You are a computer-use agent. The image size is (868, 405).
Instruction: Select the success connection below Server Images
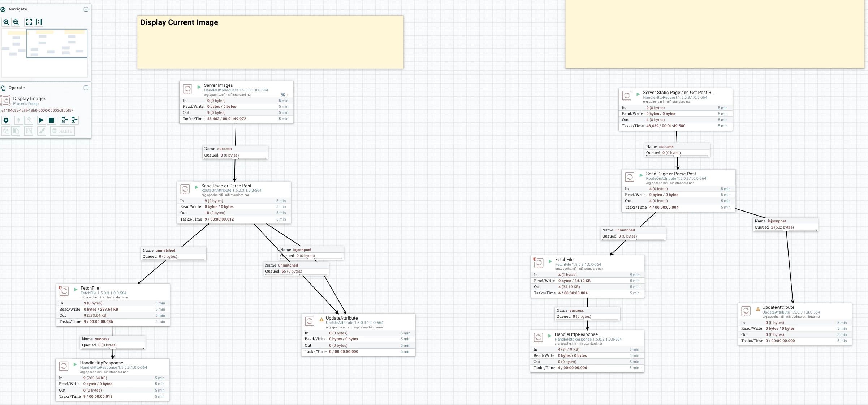coord(235,152)
